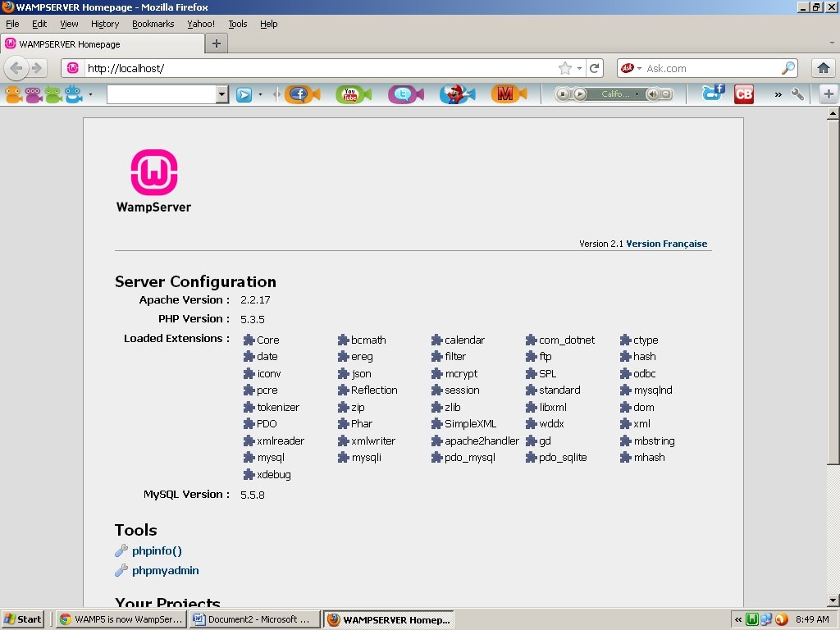Open the File menu
The width and height of the screenshot is (840, 630).
[x=12, y=24]
